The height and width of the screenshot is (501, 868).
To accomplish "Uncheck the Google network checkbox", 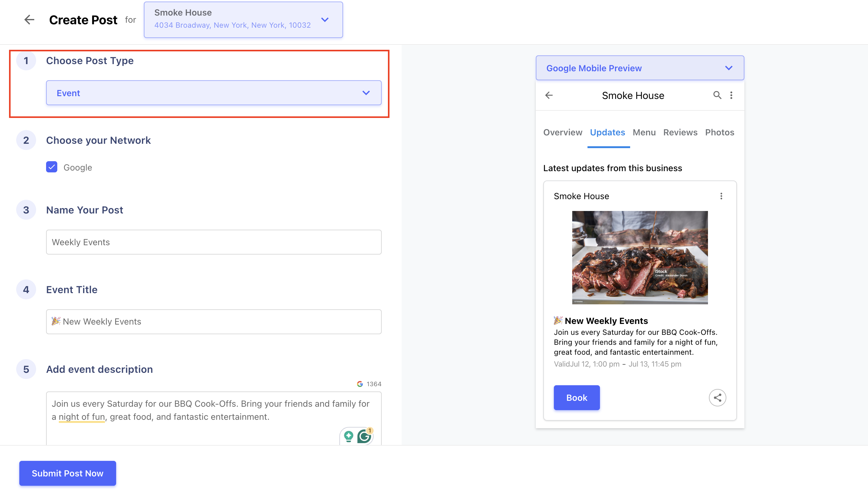I will [52, 167].
